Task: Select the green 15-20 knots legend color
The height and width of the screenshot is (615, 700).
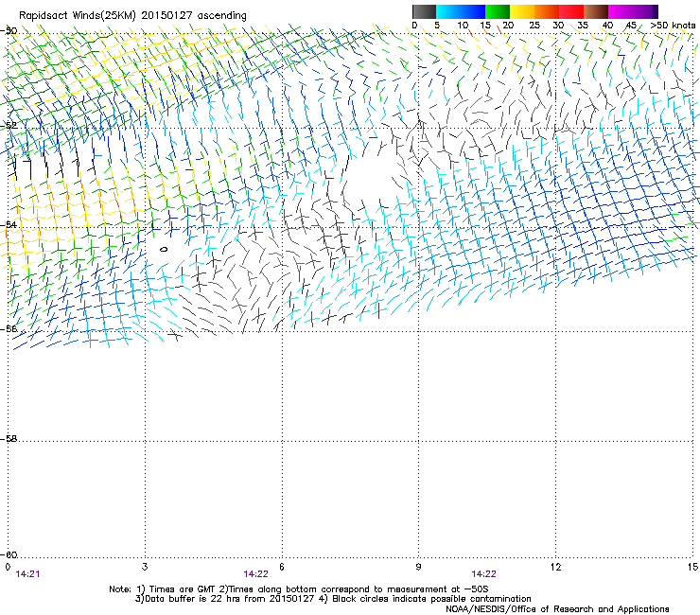Action: (x=498, y=11)
